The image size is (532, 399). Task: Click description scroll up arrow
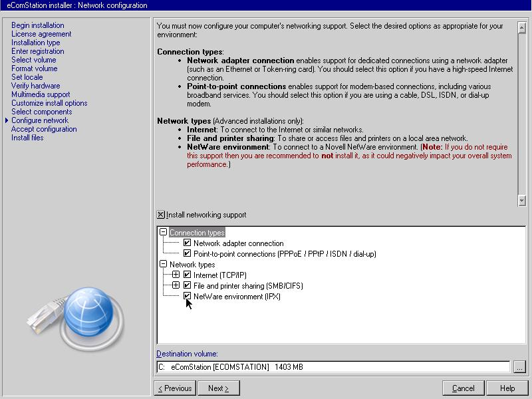(x=522, y=28)
